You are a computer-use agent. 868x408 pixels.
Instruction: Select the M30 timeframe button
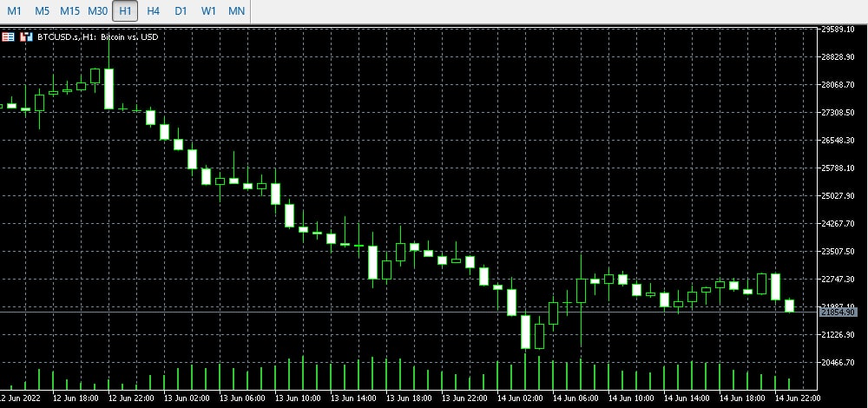[97, 11]
